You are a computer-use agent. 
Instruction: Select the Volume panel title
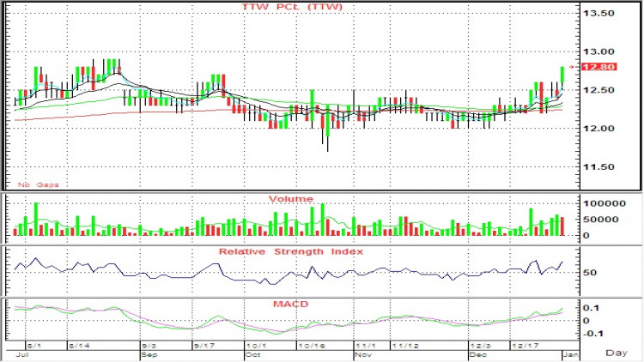point(291,199)
